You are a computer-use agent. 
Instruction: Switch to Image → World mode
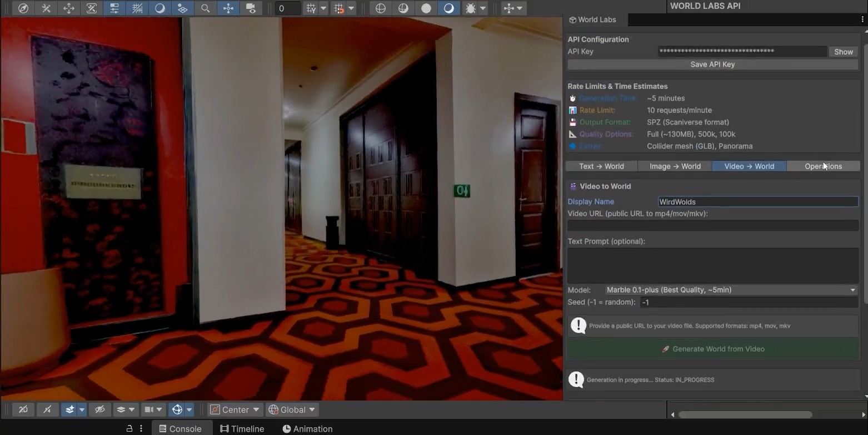[x=675, y=166]
